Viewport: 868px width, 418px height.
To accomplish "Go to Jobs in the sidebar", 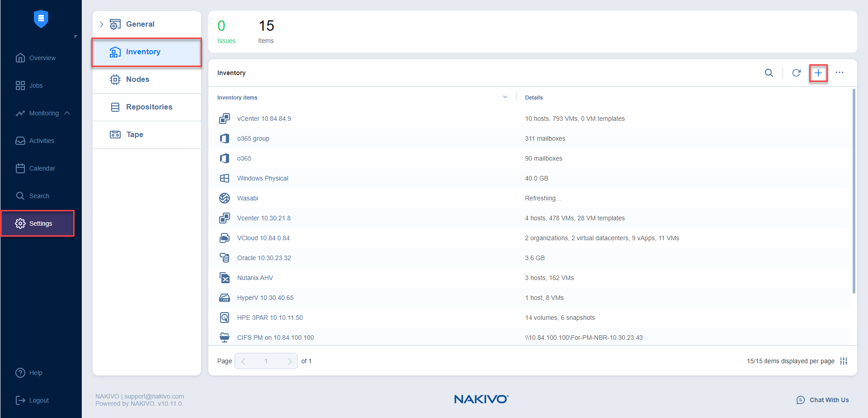I will click(x=36, y=85).
